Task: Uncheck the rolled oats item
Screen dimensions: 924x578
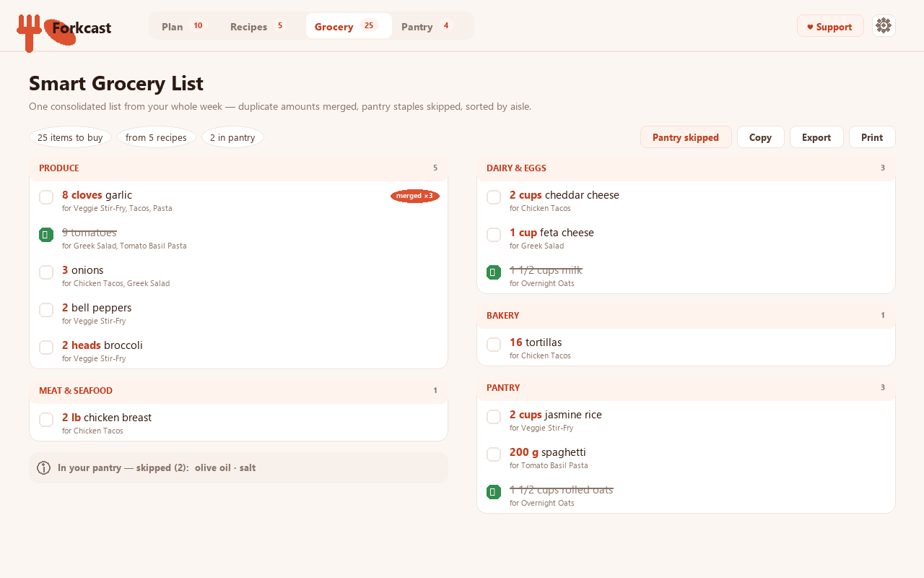Action: pyautogui.click(x=494, y=492)
